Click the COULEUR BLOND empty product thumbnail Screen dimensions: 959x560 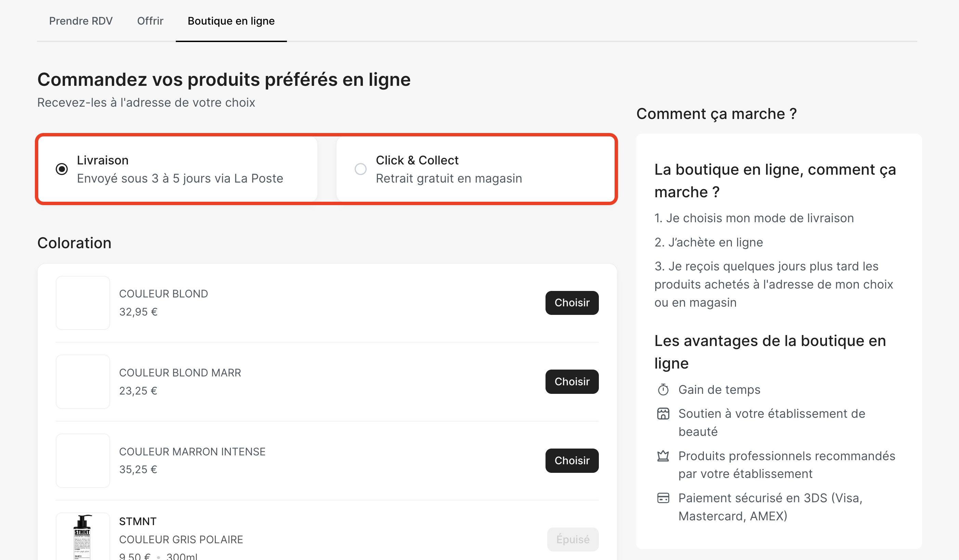click(82, 303)
